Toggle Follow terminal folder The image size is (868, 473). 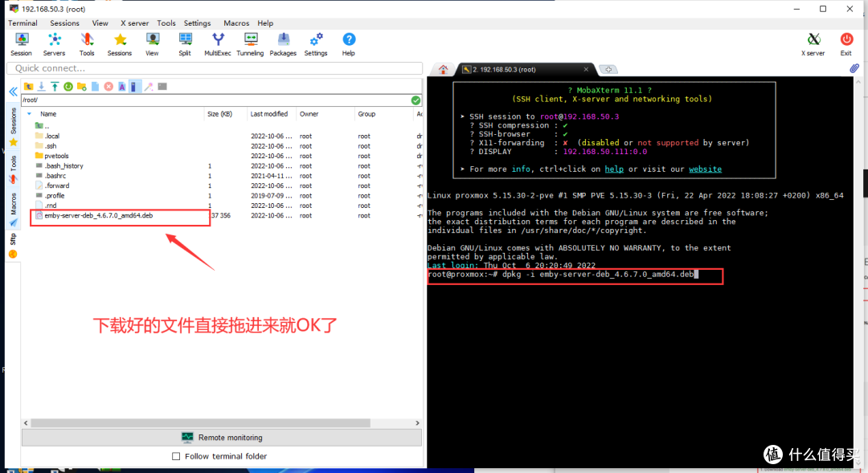(175, 455)
